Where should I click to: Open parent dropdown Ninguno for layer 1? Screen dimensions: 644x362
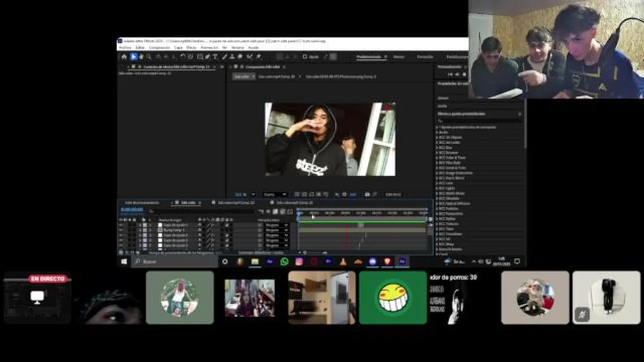coord(277,225)
